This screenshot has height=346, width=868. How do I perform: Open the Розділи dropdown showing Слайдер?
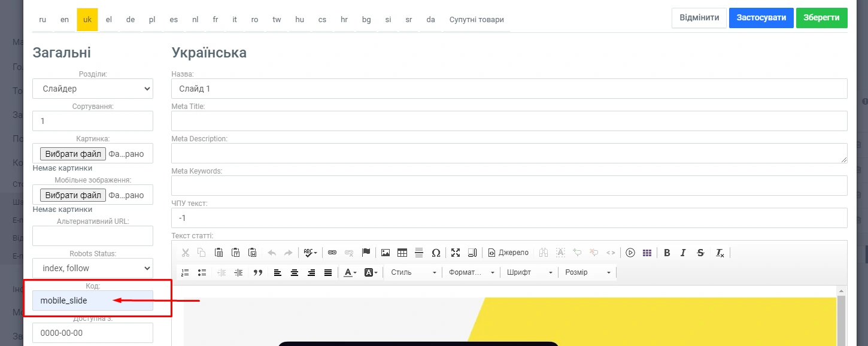coord(93,89)
